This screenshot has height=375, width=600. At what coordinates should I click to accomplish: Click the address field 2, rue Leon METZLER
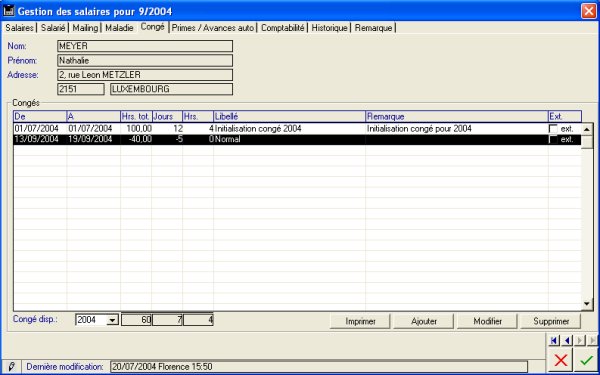tap(145, 75)
